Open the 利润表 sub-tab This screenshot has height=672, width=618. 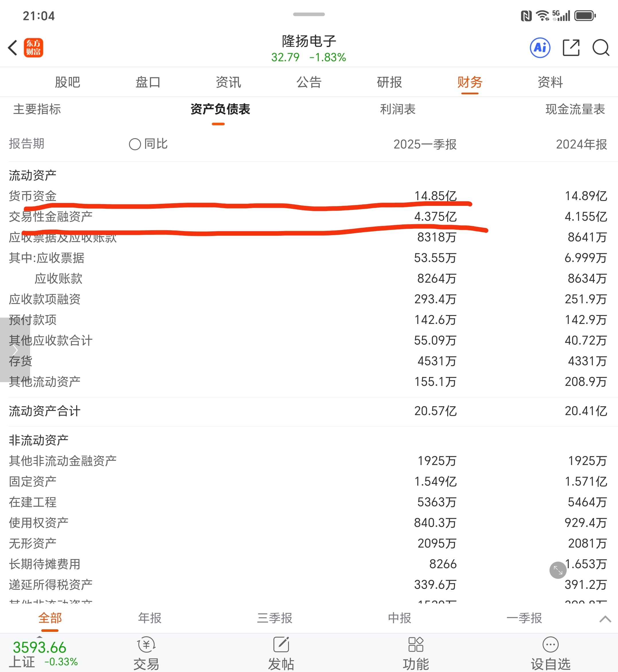(x=398, y=110)
